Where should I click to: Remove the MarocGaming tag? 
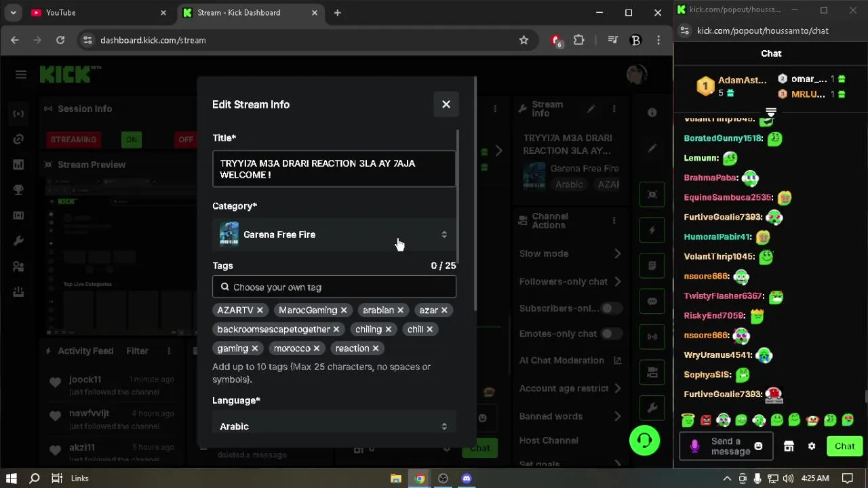(344, 310)
